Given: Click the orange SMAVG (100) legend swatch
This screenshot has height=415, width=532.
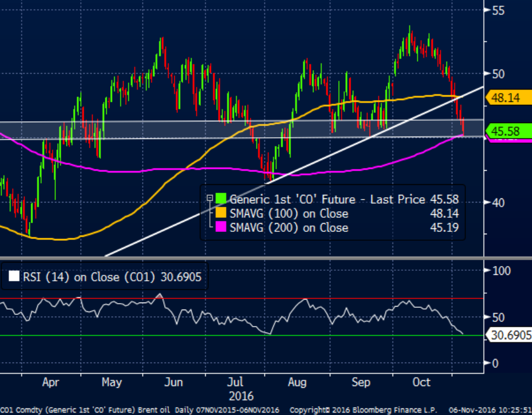Looking at the screenshot, I should pos(220,214).
